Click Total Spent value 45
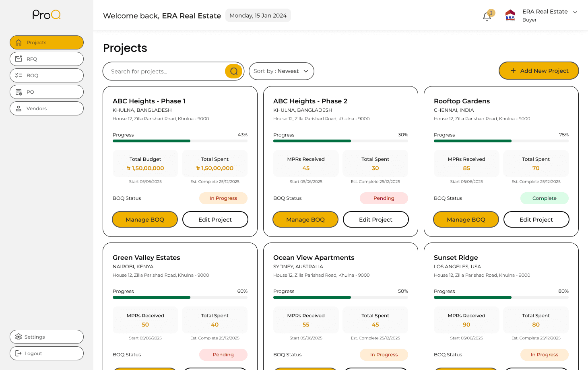588x370 pixels. [375, 325]
